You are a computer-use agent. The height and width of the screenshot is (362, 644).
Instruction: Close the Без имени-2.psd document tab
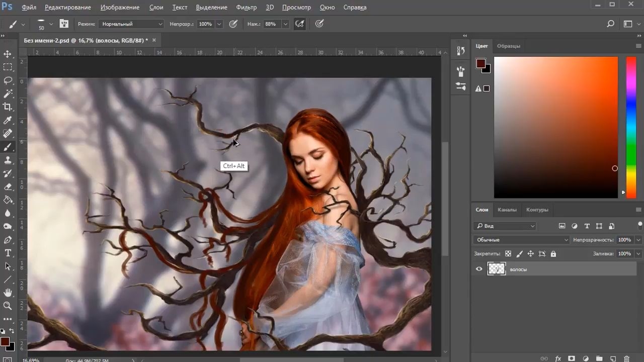point(154,40)
